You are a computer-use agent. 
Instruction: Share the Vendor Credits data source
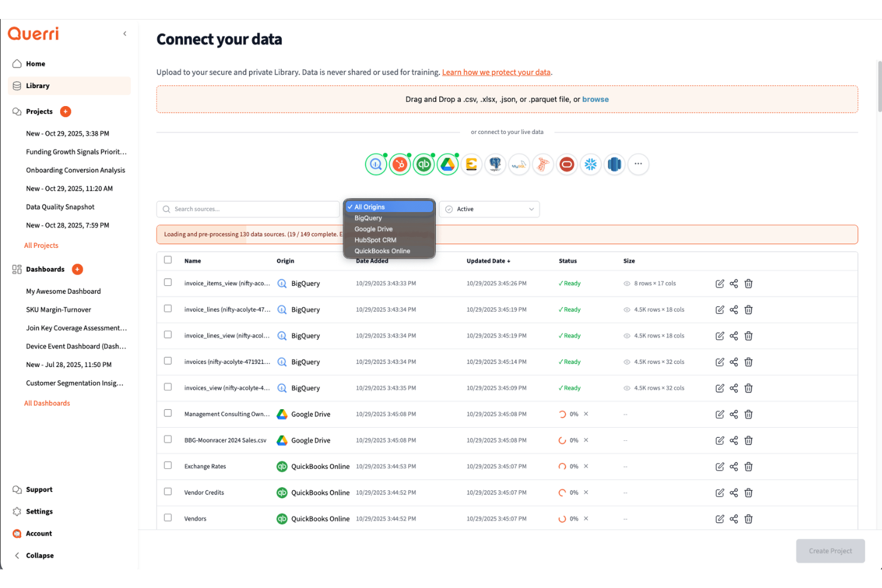[734, 493]
